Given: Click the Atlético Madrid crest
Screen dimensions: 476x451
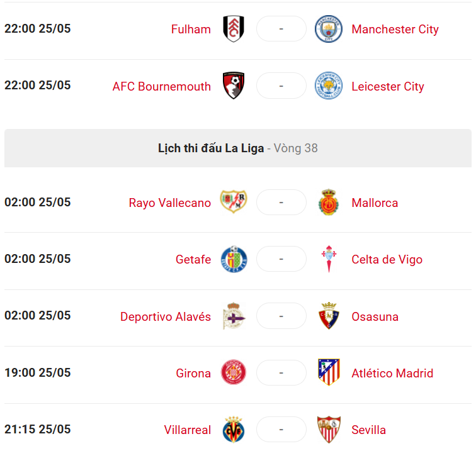Looking at the screenshot, I should tap(329, 372).
